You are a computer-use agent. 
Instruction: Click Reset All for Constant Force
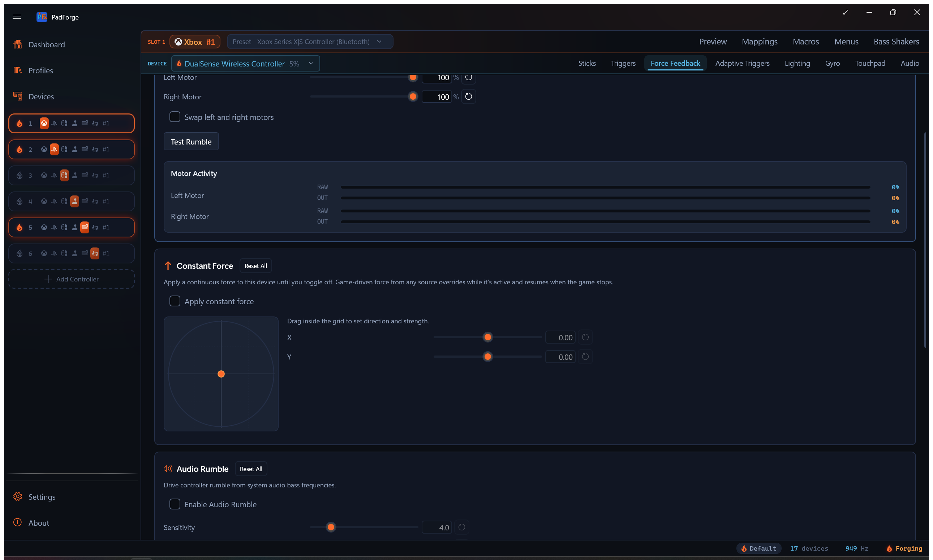pyautogui.click(x=255, y=266)
